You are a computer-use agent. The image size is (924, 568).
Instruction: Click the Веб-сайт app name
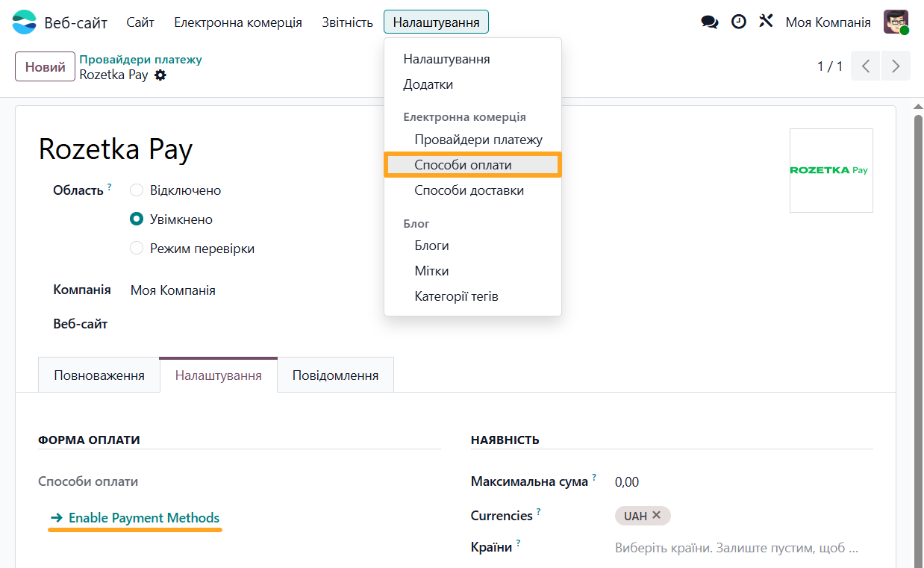click(76, 22)
